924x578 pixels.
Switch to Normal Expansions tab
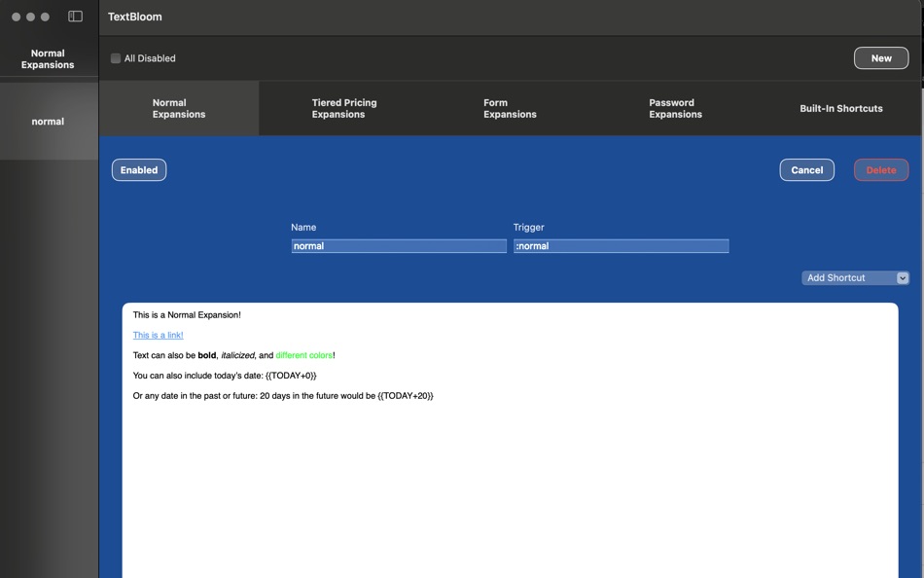[x=179, y=109]
